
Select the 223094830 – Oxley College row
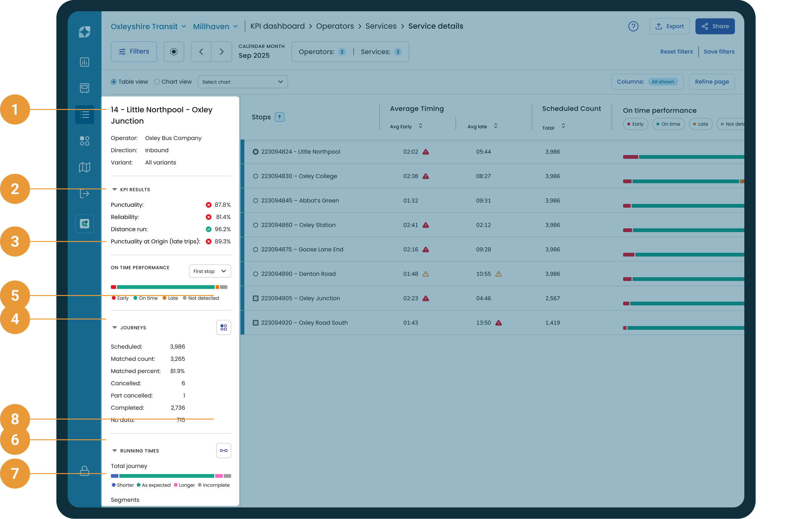(x=492, y=176)
